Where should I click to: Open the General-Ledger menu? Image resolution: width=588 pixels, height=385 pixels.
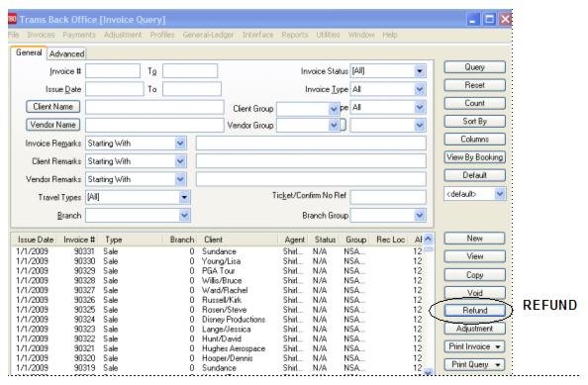(208, 35)
